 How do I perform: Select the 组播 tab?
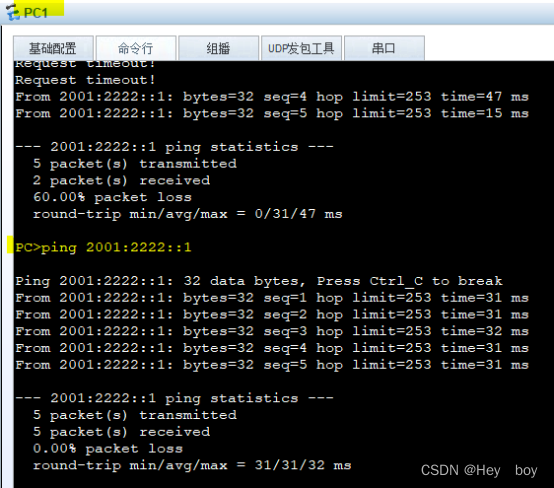[218, 48]
